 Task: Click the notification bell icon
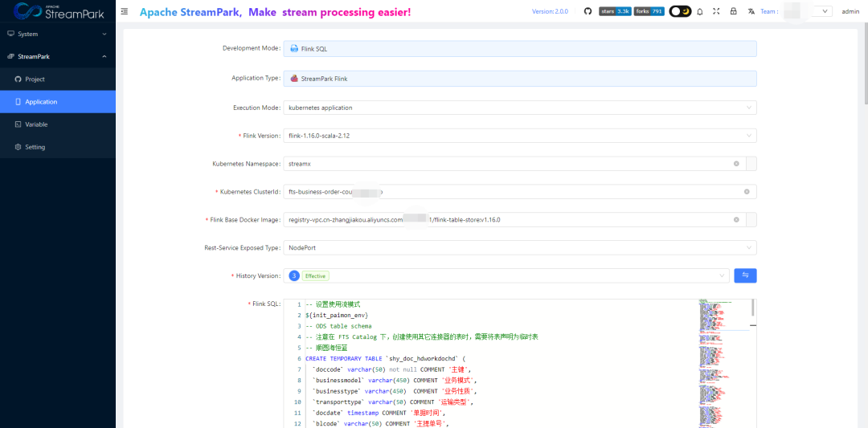tap(700, 11)
